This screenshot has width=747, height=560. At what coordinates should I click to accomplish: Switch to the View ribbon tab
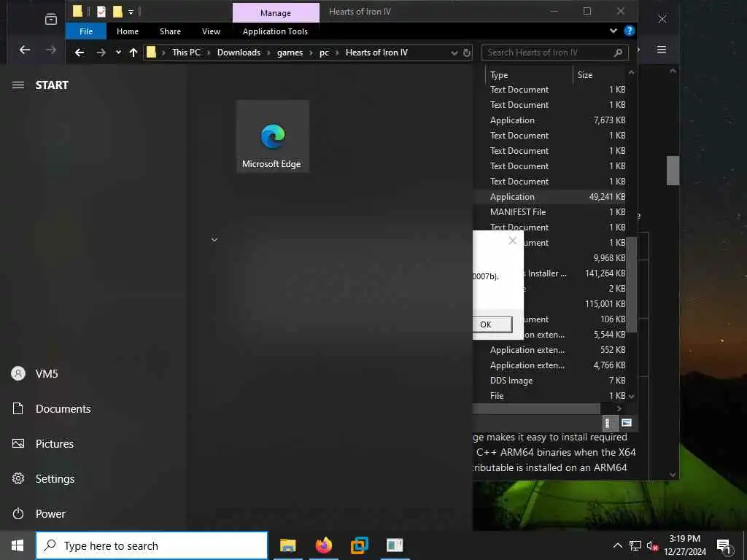211,31
